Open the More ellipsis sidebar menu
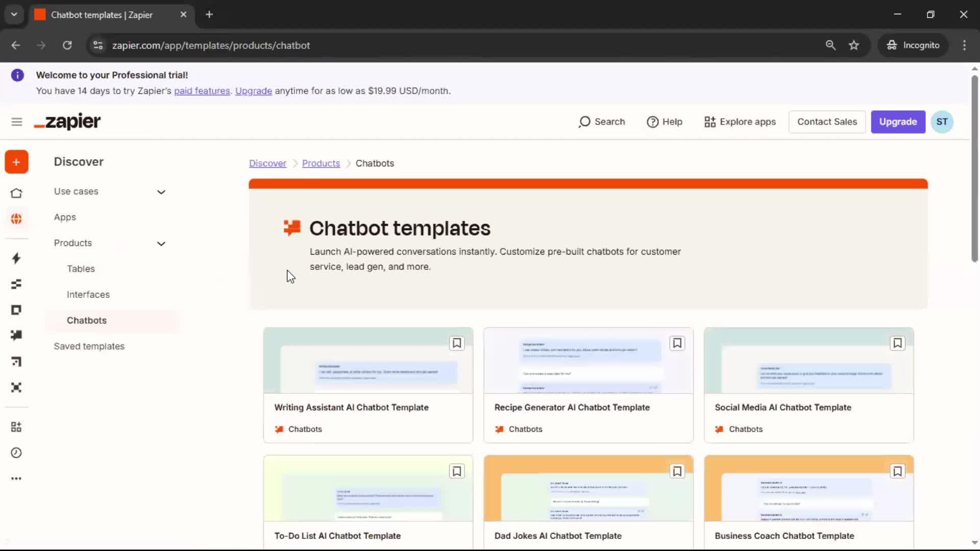The height and width of the screenshot is (551, 980). click(16, 479)
